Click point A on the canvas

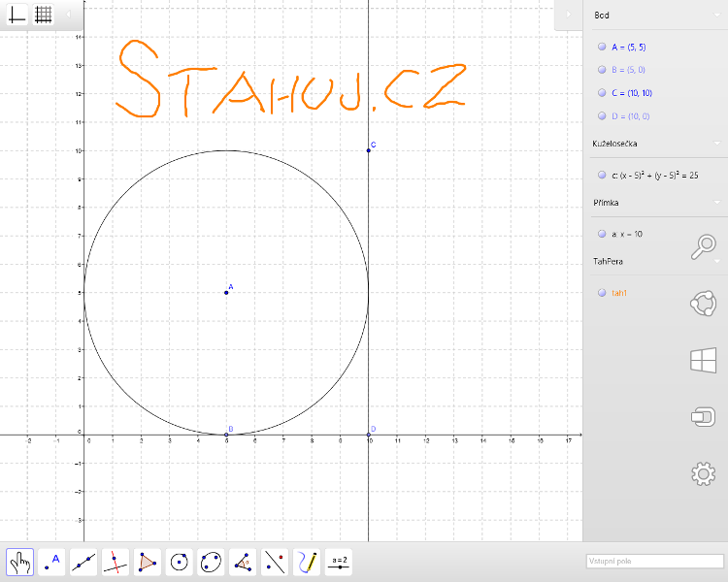226,292
